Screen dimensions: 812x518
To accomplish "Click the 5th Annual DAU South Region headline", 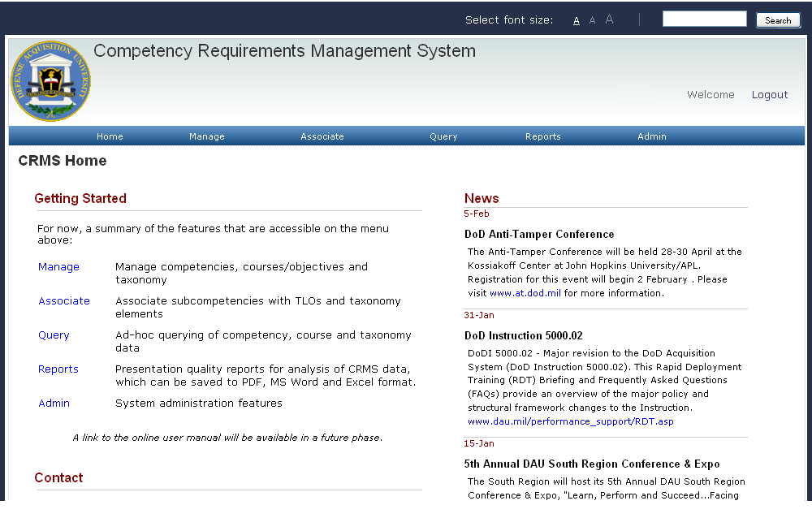I will pyautogui.click(x=592, y=464).
